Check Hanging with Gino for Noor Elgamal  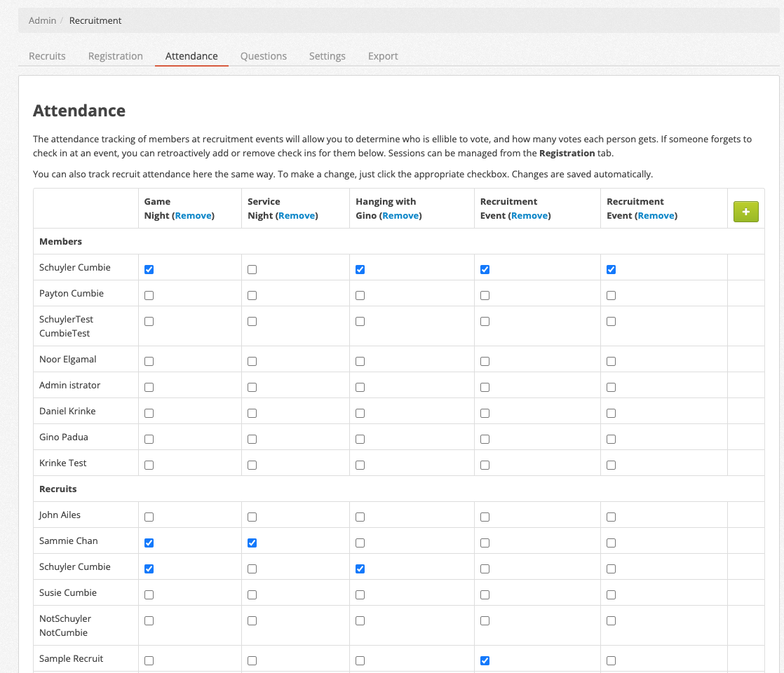click(x=360, y=362)
